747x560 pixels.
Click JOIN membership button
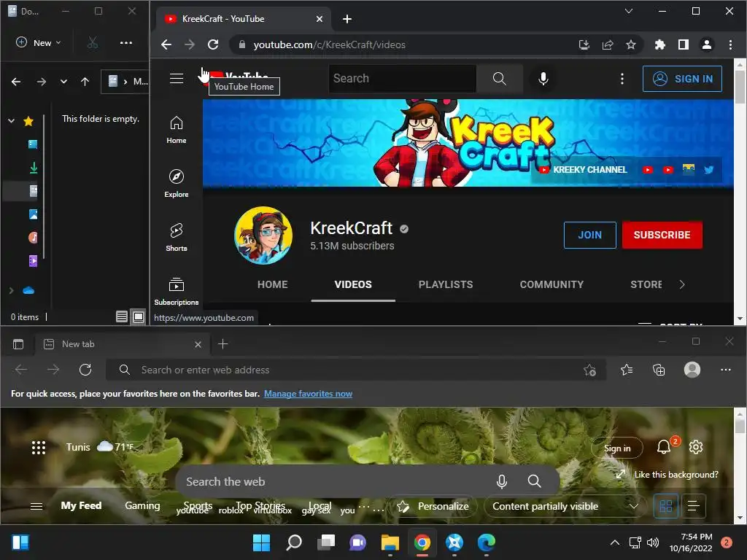coord(589,235)
